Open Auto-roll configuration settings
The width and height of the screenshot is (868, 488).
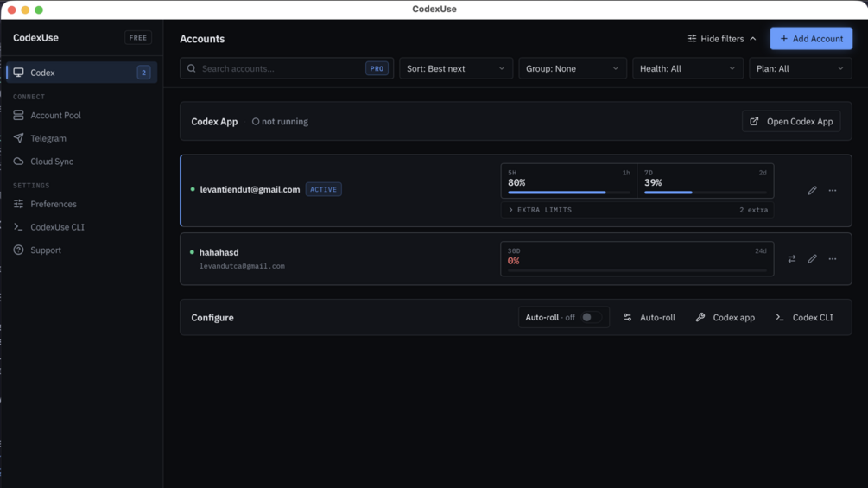[x=649, y=318]
